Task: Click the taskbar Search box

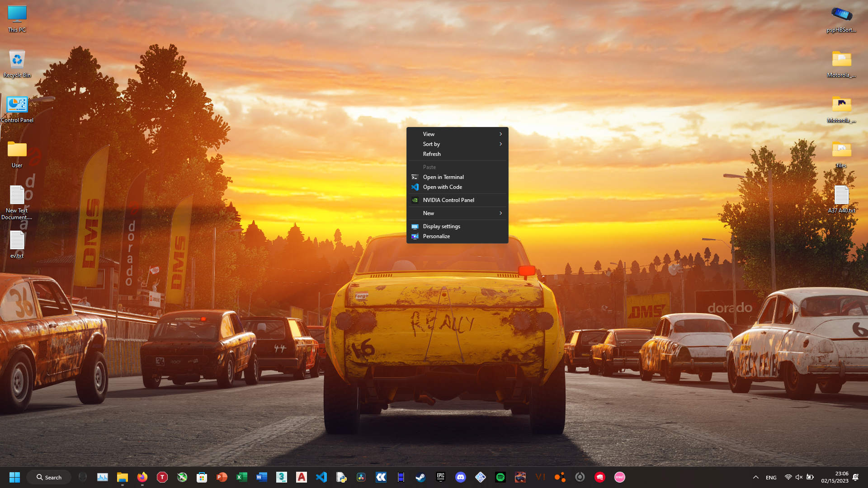Action: 49,477
